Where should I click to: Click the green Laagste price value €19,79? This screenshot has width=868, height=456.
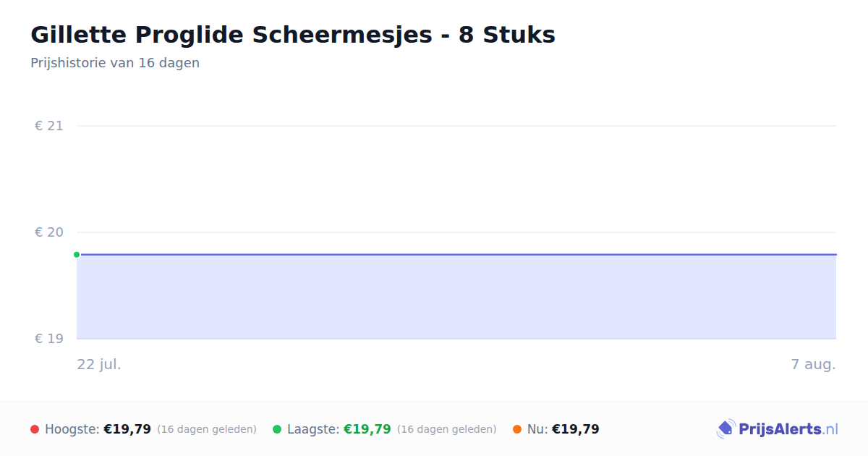pyautogui.click(x=367, y=429)
